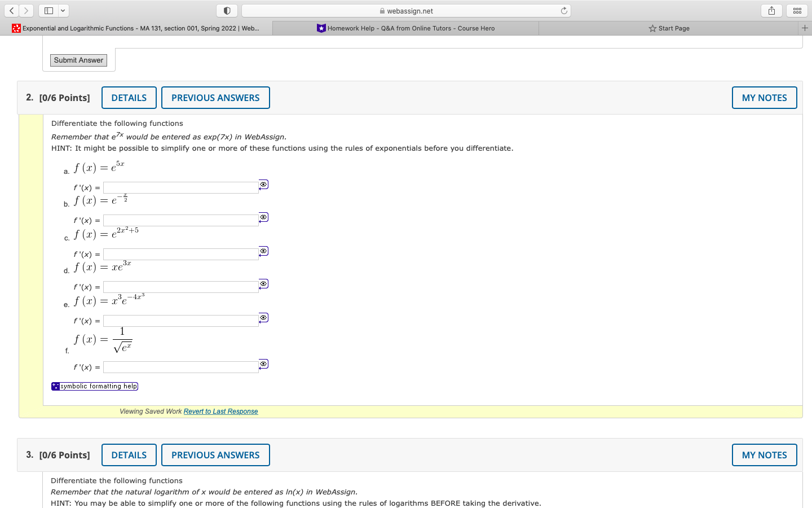Expand the sidebar options chevron dropdown
812x508 pixels.
coord(63,10)
